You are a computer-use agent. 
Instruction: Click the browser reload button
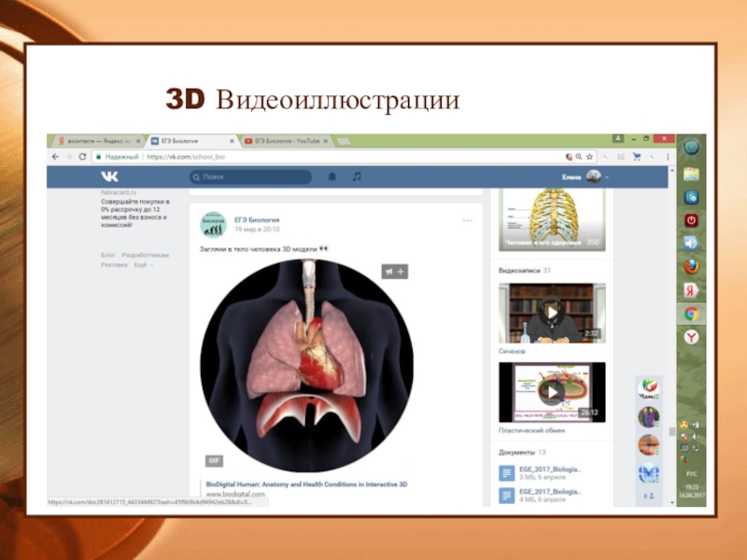click(83, 157)
